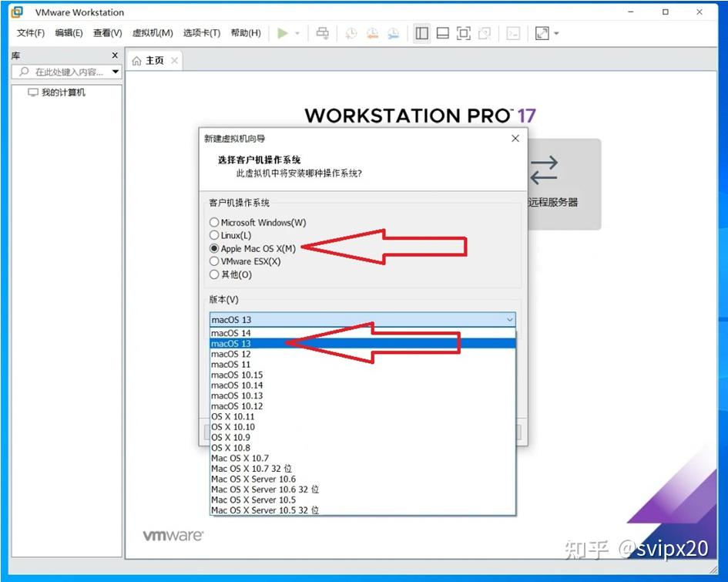Open the 虚拟机(M) menu
Viewport: 728px width, 582px height.
click(x=153, y=33)
